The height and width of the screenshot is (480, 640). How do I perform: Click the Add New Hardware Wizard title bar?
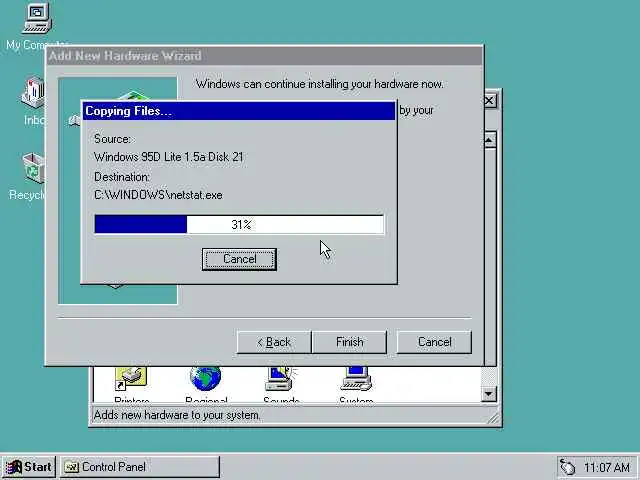click(264, 56)
